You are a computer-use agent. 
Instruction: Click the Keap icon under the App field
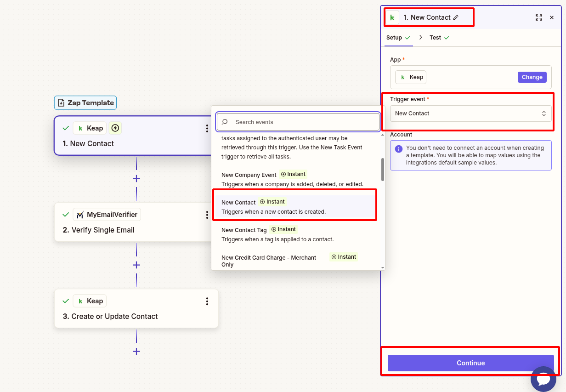pyautogui.click(x=403, y=77)
